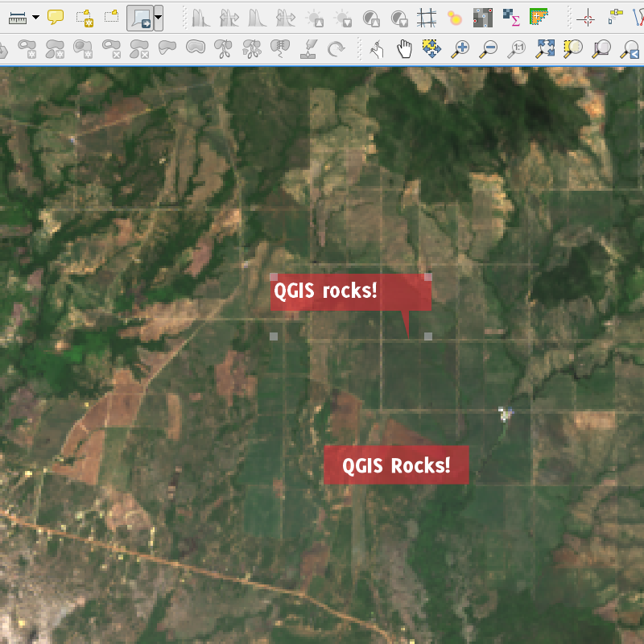Click the bottom-left handle of selected annotation
The height and width of the screenshot is (644, 644).
[274, 336]
